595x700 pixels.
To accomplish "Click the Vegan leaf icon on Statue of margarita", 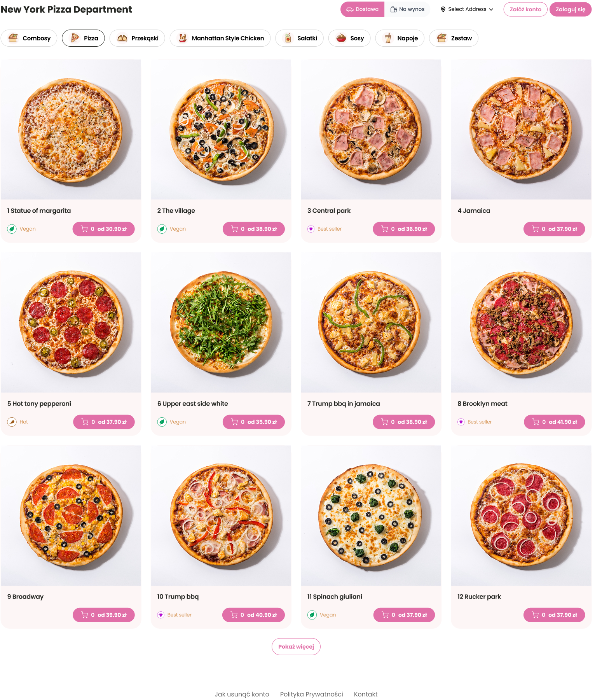I will click(12, 229).
